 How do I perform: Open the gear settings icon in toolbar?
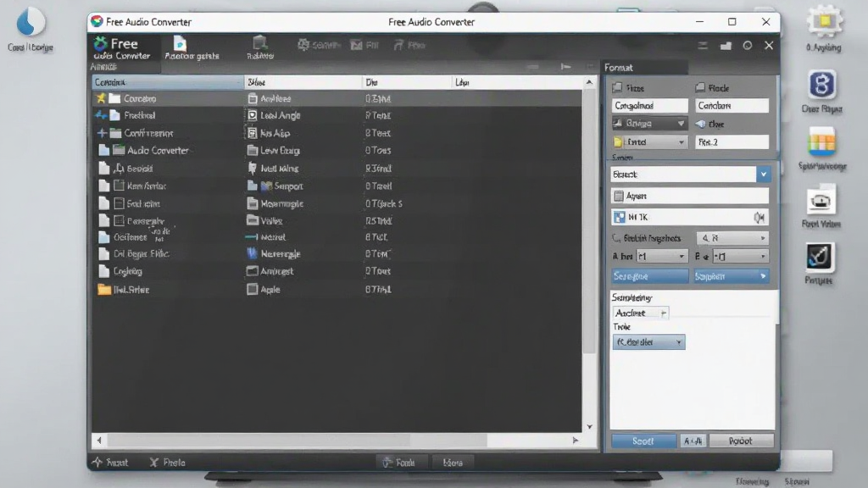click(303, 45)
